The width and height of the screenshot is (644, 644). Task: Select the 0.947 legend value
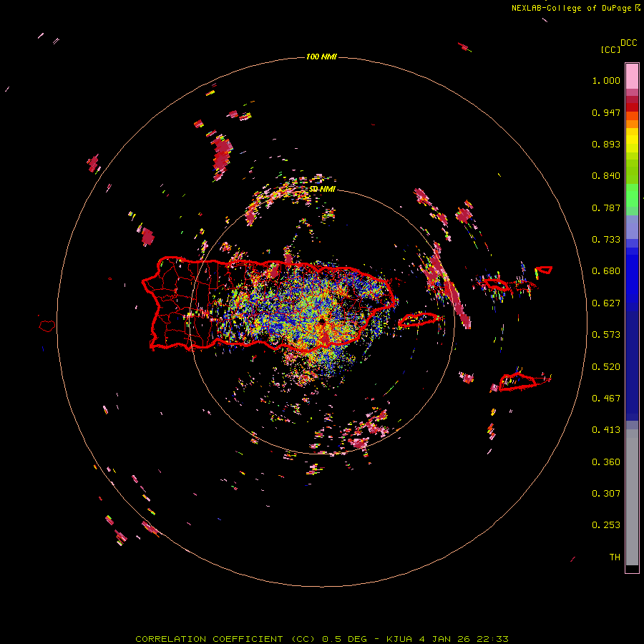point(606,112)
